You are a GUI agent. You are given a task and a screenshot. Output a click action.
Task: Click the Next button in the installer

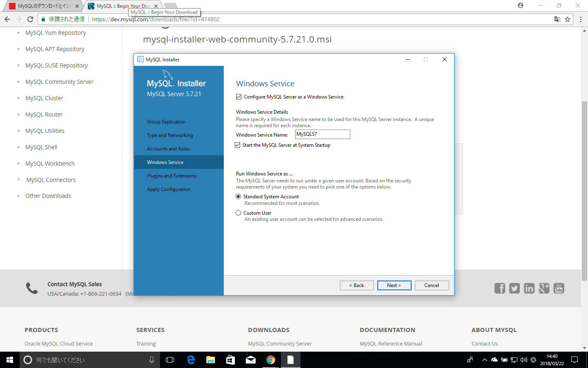pyautogui.click(x=394, y=285)
